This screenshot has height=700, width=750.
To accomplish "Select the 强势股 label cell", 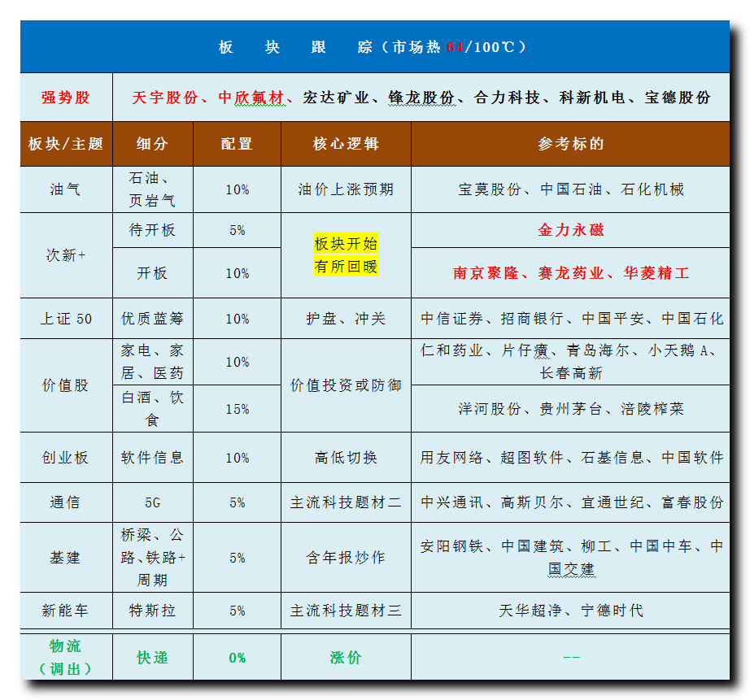I will click(x=66, y=98).
